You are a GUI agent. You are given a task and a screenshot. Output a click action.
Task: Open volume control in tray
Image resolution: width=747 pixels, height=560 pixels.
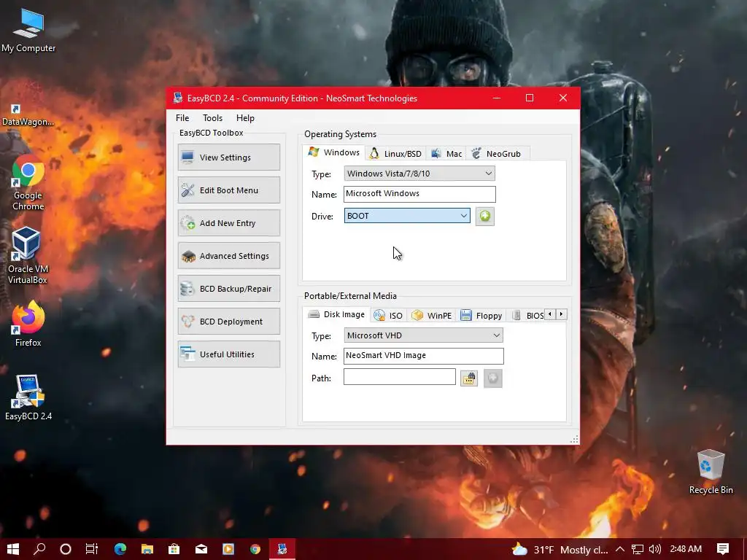pyautogui.click(x=655, y=549)
